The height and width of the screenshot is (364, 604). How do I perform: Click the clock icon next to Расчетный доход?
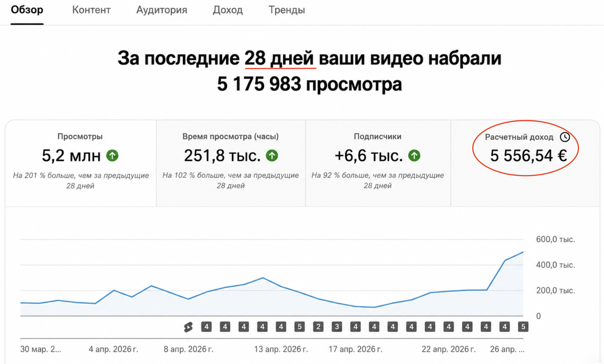point(565,137)
